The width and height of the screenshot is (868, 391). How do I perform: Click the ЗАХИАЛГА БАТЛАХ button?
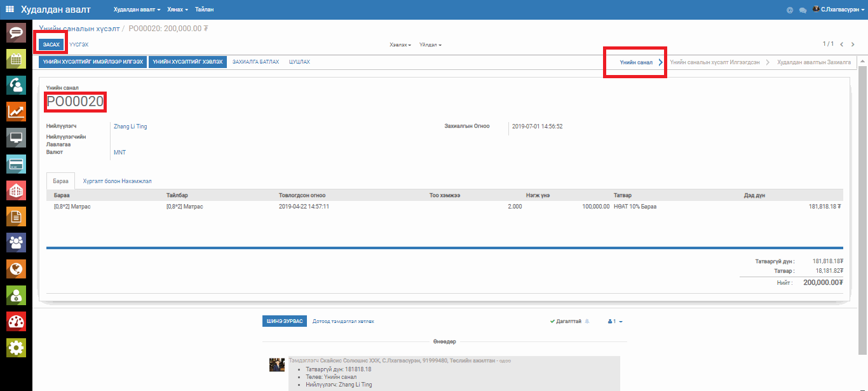255,62
